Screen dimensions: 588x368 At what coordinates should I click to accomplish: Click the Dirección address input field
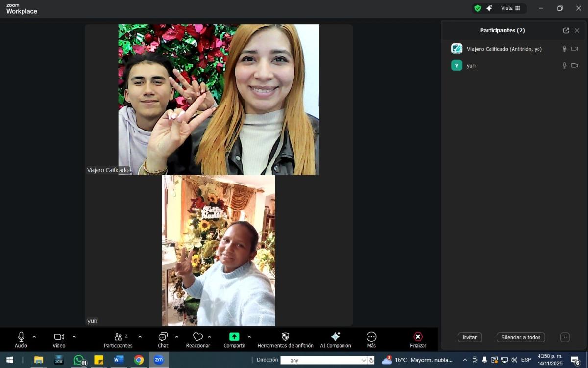click(323, 360)
